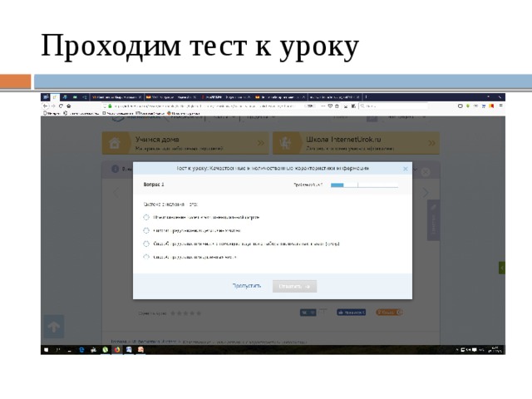Select the second answer radio button
Image resolution: width=532 pixels, height=399 pixels.
(x=146, y=230)
